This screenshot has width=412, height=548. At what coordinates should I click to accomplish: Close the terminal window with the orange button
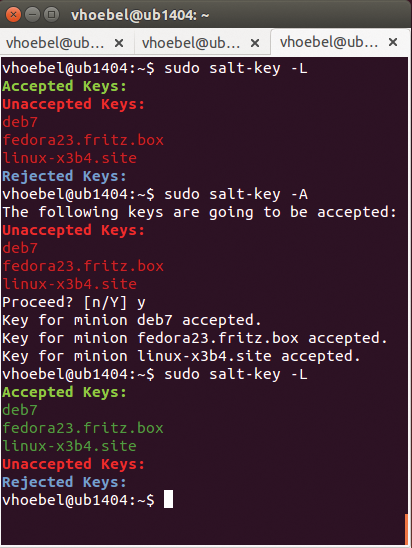[13, 15]
